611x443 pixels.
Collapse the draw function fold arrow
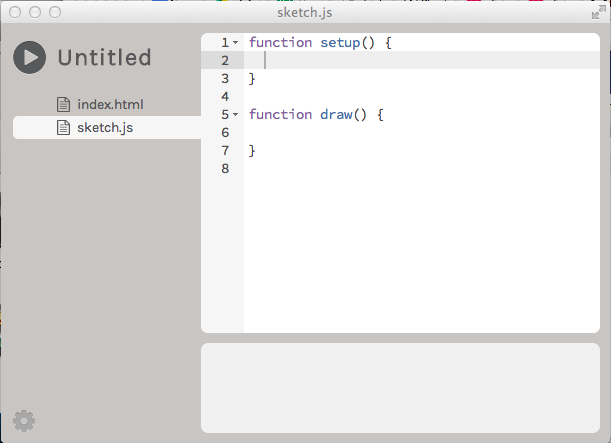tap(235, 115)
